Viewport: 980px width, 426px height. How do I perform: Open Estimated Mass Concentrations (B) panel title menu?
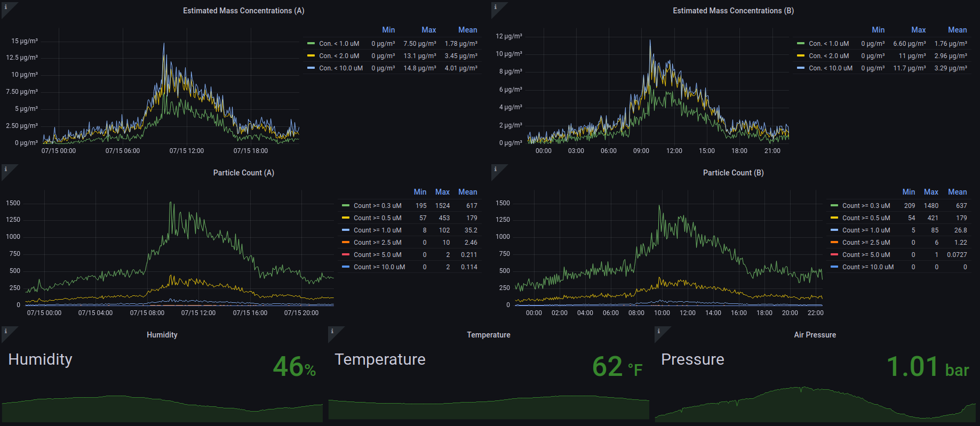coord(734,11)
